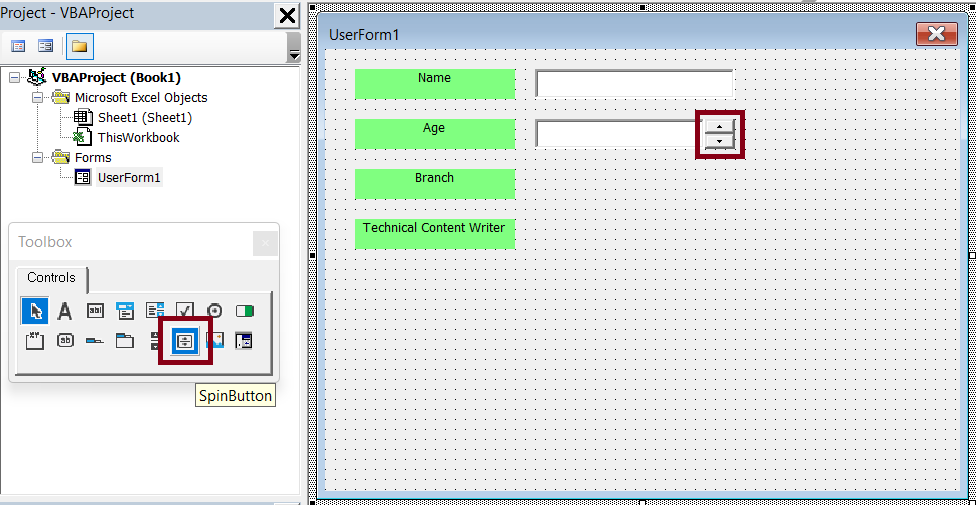Pick the Image control in Toolbox
Screen dimensions: 976x505
click(215, 341)
